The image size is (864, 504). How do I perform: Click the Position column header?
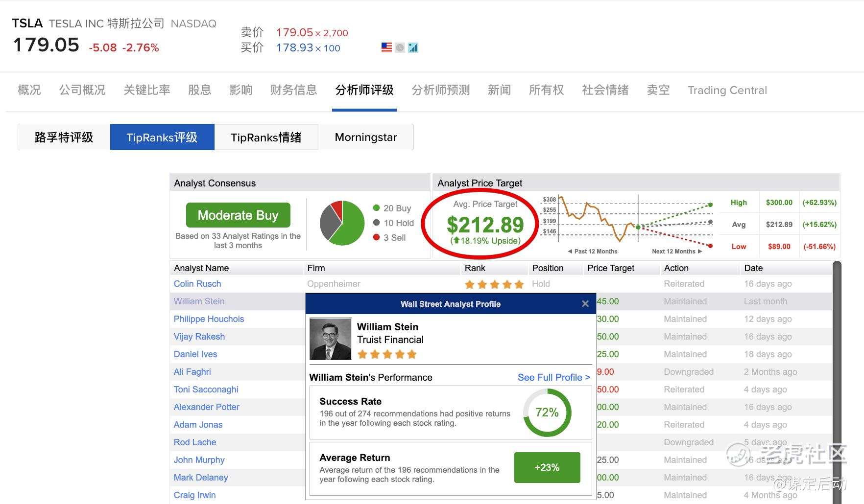pos(548,268)
